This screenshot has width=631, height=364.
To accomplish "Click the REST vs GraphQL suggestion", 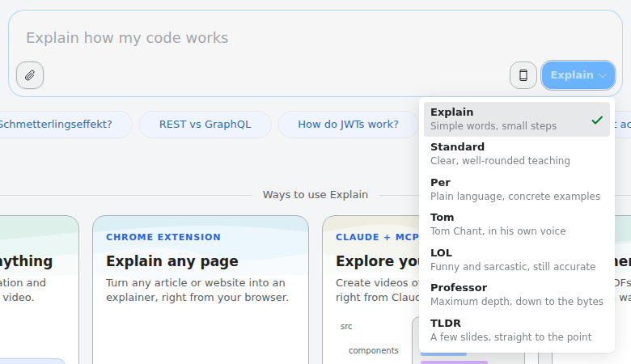I will tap(205, 125).
